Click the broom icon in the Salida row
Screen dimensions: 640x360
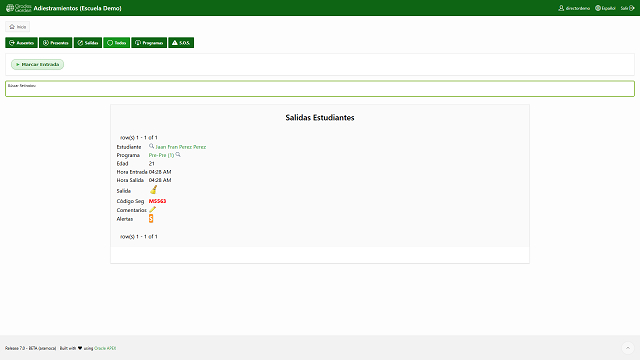[153, 190]
